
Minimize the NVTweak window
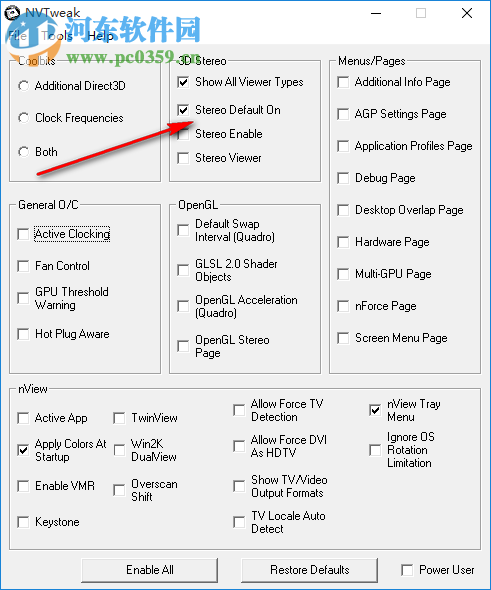376,13
